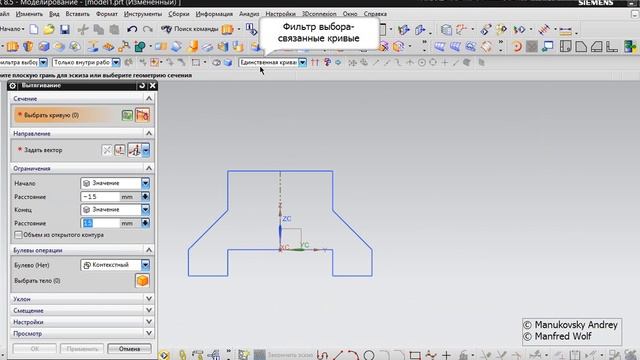The image size is (640, 360).
Task: Click the Reverse direction icon in Направление
Action: click(107, 150)
